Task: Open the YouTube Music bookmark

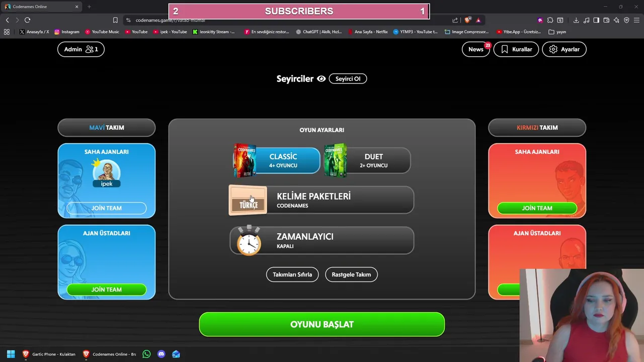Action: (102, 32)
